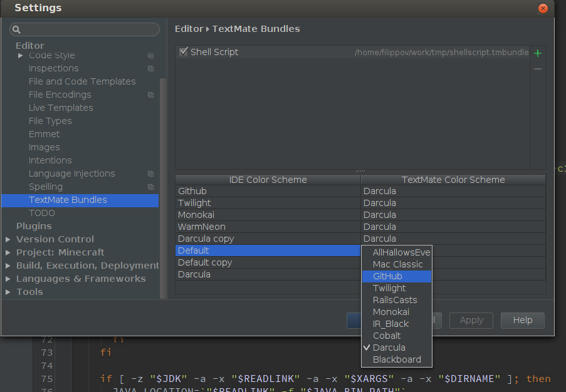Click line number 75 in the editor gutter
The height and width of the screenshot is (392, 566).
pos(47,379)
